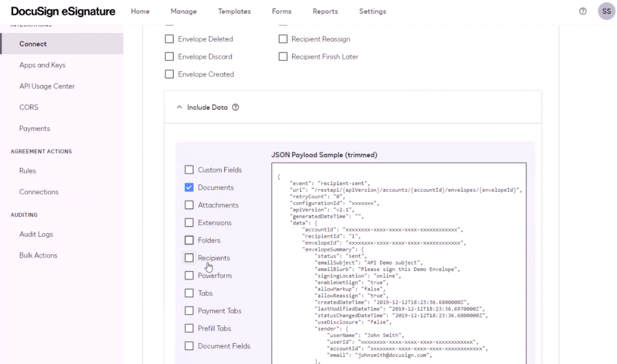Open the Reports menu item
This screenshot has height=364, width=617.
tap(325, 12)
